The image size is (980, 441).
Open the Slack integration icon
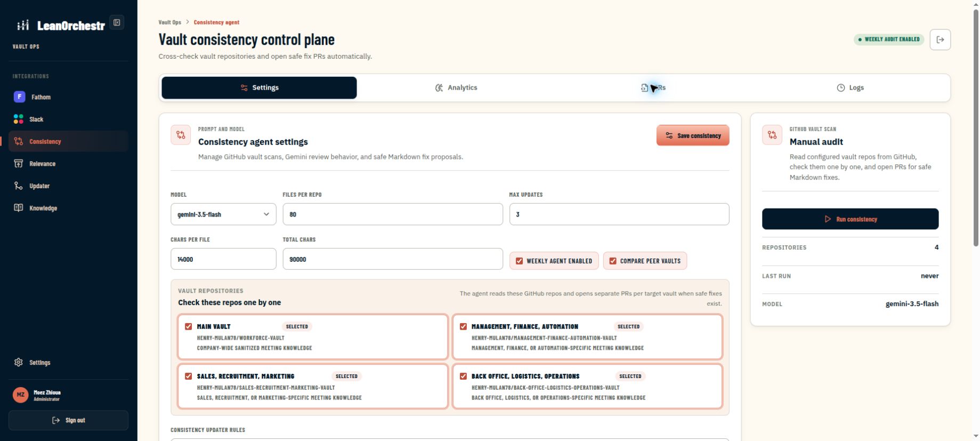click(19, 119)
